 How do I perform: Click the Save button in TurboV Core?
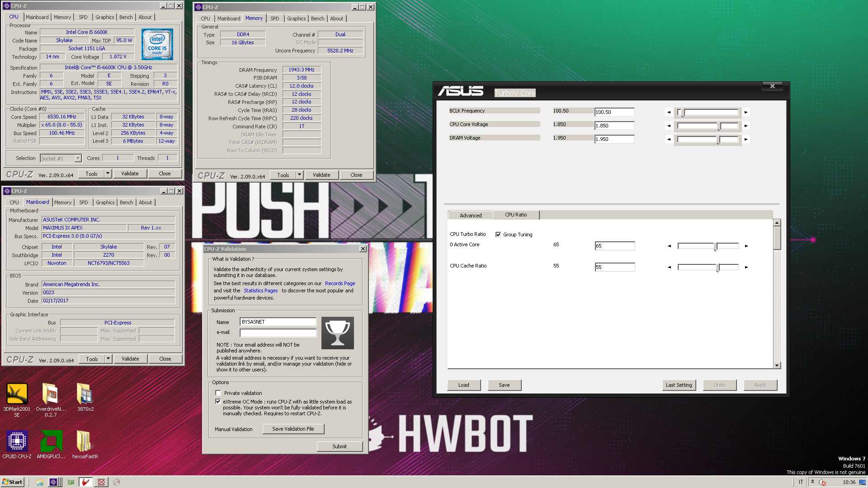(505, 385)
